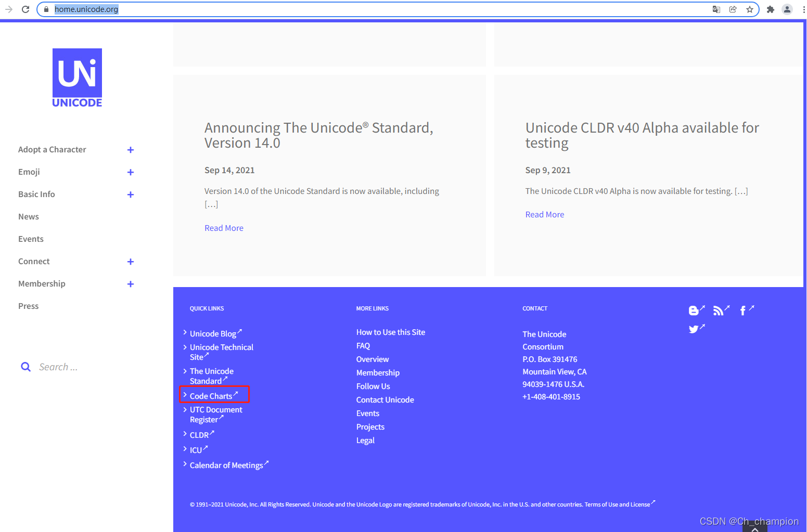Reload the page with the browser refresh icon

[25, 9]
